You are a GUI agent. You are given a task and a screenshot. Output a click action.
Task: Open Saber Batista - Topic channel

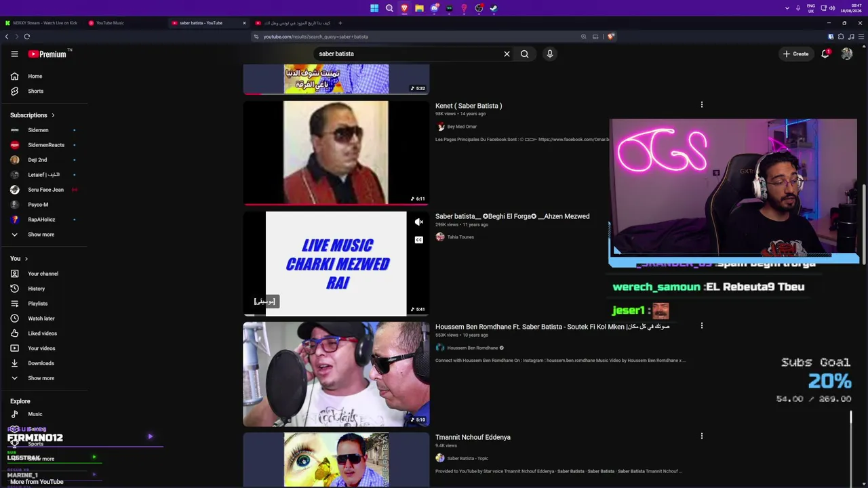point(468,458)
